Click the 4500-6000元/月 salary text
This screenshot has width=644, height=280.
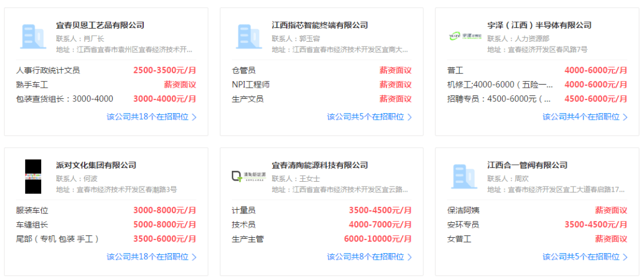(596, 99)
